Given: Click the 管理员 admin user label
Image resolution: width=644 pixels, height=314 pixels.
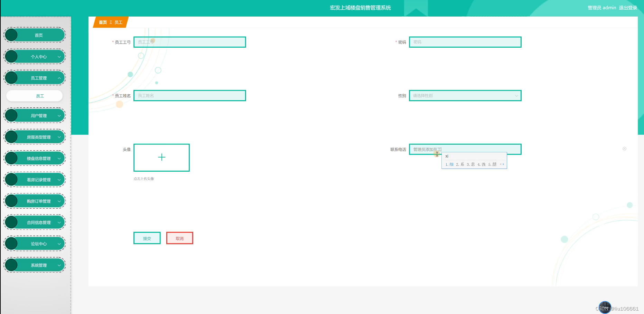Looking at the screenshot, I should [602, 8].
